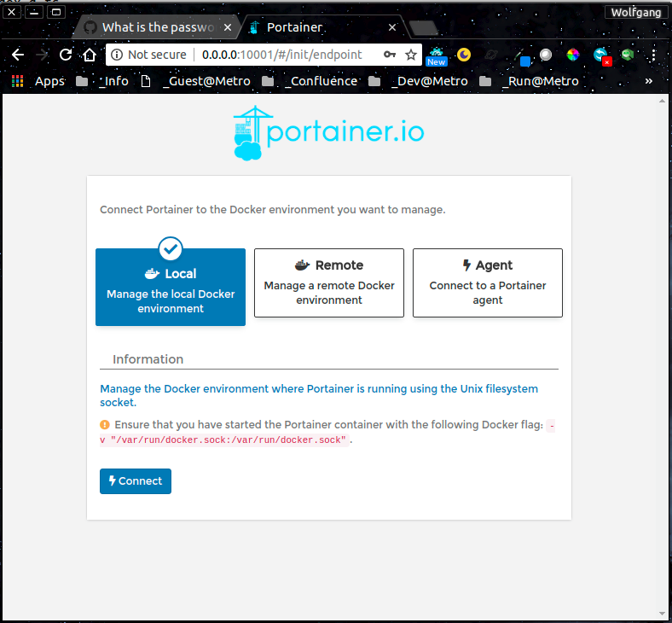
Task: Click the Connect button
Action: [136, 481]
